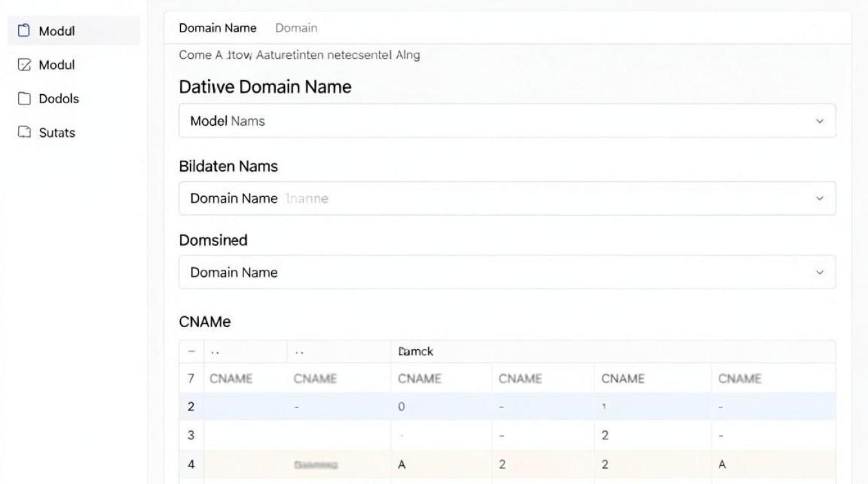Switch to the Domain Name tab
Image resolution: width=868 pixels, height=484 pixels.
(x=218, y=28)
